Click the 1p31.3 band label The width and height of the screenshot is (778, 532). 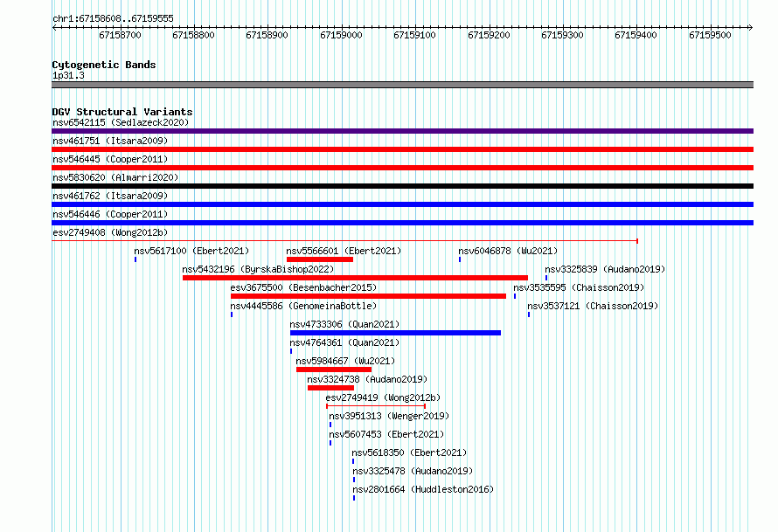68,75
